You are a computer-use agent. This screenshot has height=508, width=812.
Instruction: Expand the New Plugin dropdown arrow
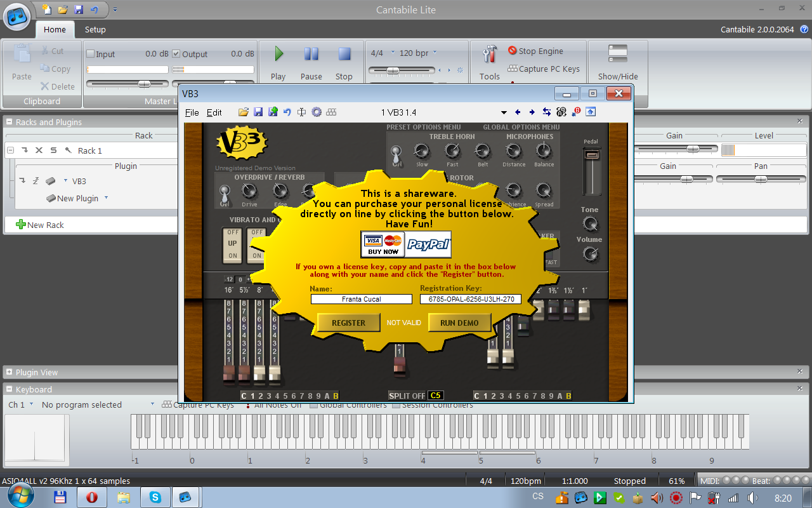coord(106,198)
